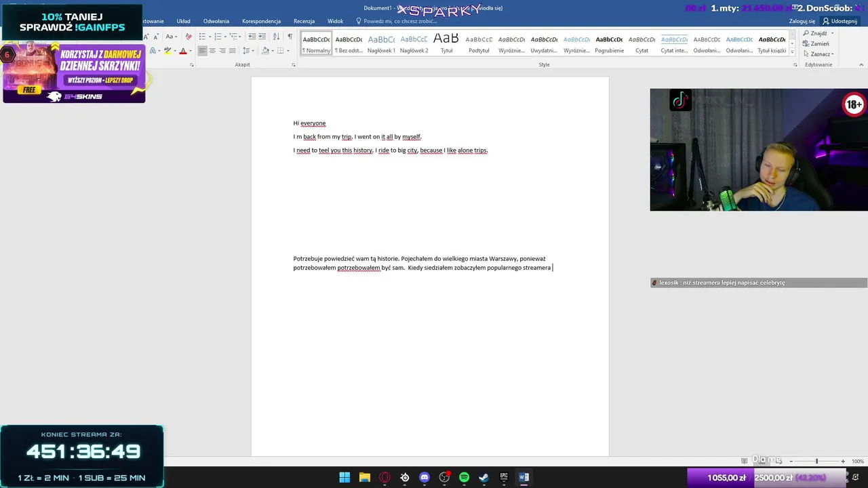Increase paragraph indent
Viewport: 868px width, 488px height.
click(x=262, y=37)
